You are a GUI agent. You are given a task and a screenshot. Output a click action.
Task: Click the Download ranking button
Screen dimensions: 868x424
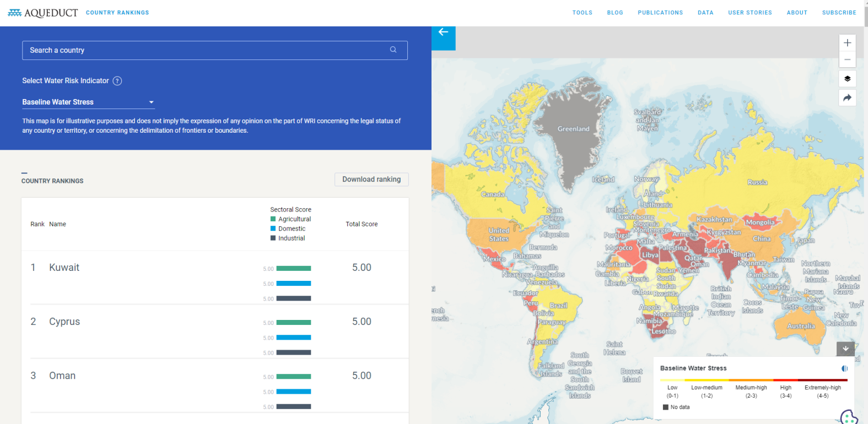(x=371, y=180)
